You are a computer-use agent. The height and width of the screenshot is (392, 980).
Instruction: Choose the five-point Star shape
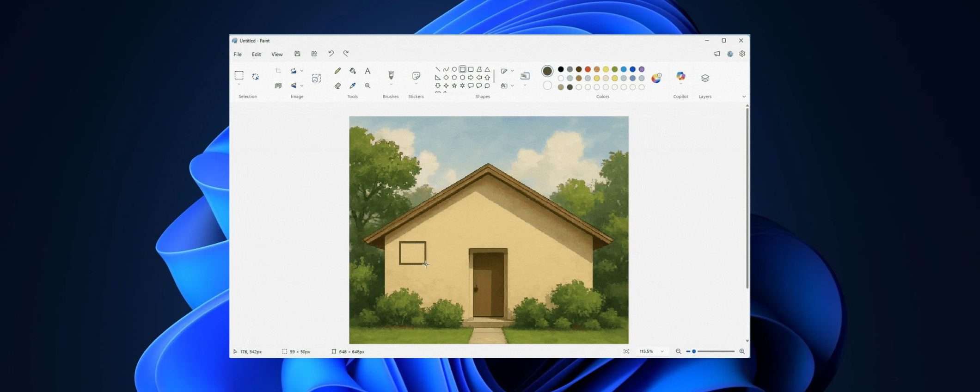pyautogui.click(x=454, y=86)
